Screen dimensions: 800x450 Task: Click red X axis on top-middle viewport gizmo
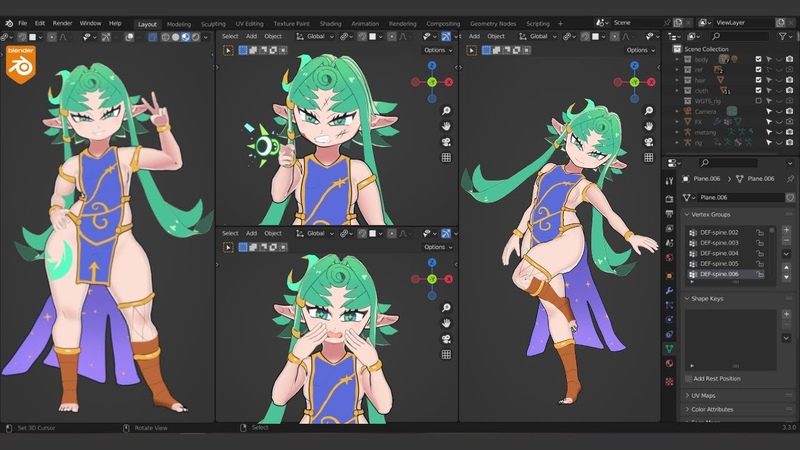[x=449, y=82]
